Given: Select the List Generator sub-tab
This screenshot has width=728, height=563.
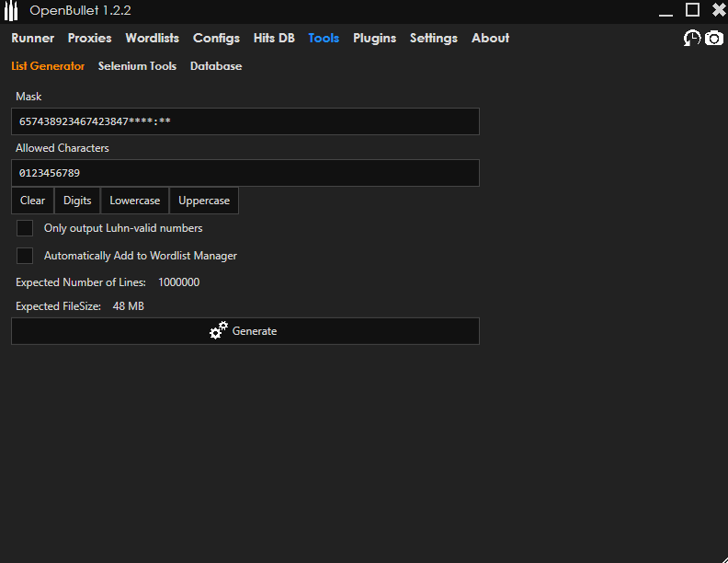Looking at the screenshot, I should pyautogui.click(x=48, y=66).
